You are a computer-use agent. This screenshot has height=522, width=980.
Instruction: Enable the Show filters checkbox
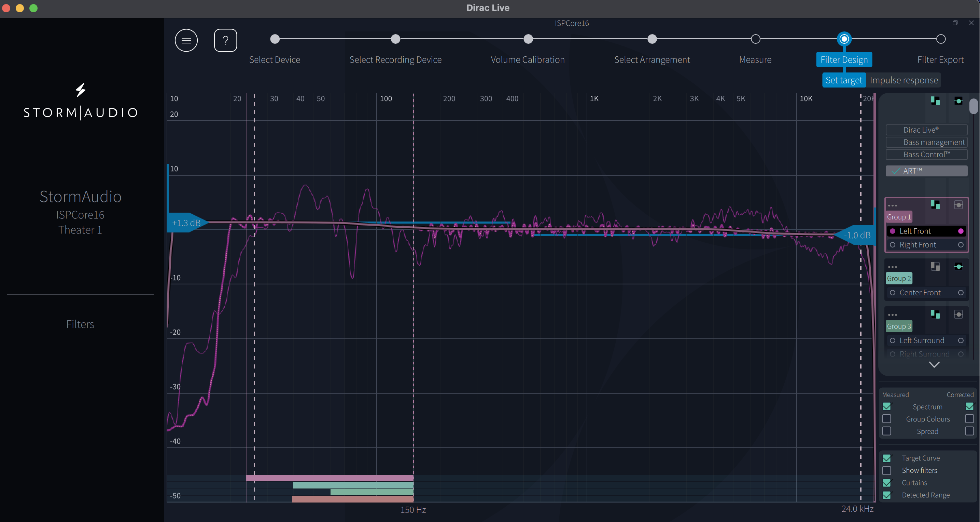[x=887, y=471]
